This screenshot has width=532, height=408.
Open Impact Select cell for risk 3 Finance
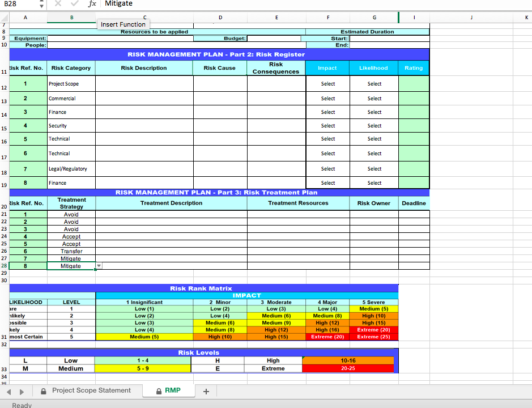[327, 112]
